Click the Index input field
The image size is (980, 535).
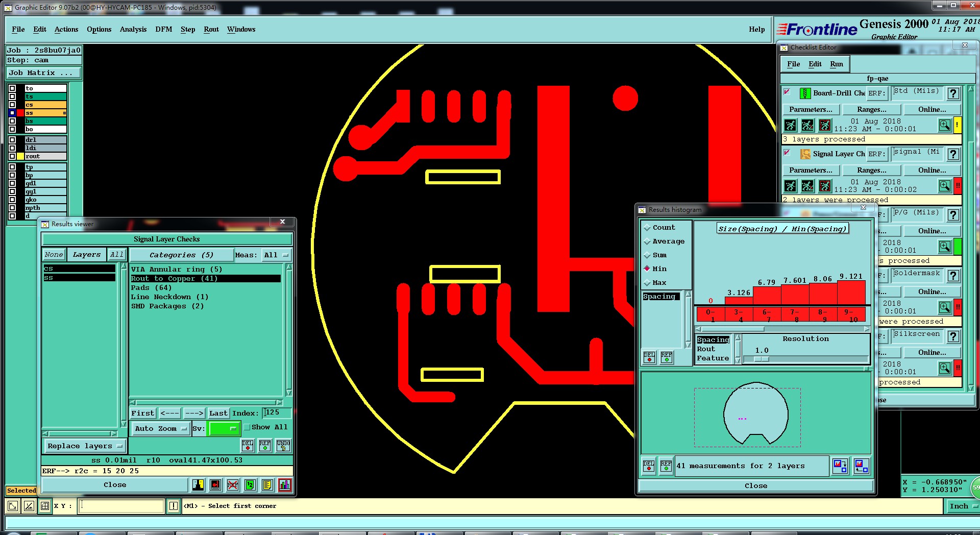pyautogui.click(x=277, y=412)
